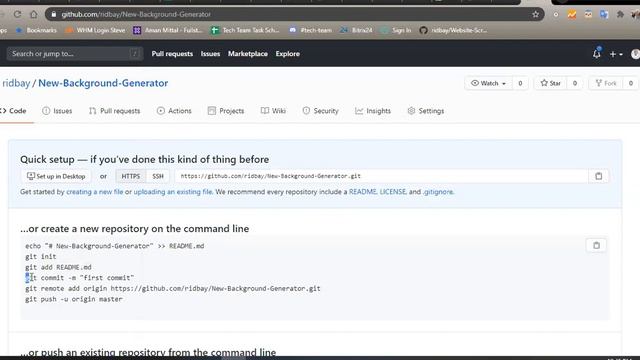Open the Explore page
Screen dimensions: 640x360
click(287, 53)
